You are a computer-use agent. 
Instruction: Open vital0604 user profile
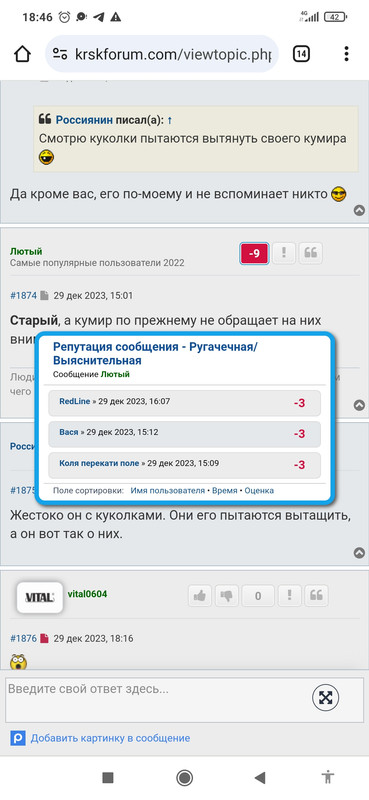pyautogui.click(x=87, y=594)
